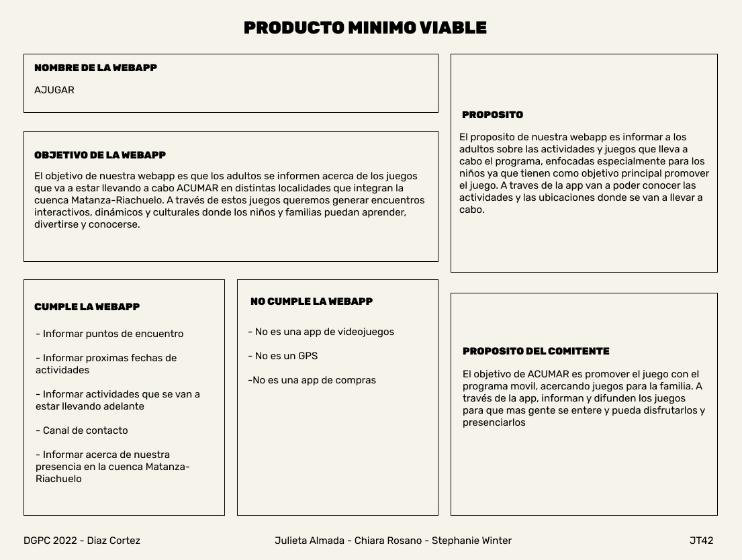Click the 'Canal de contacto' list item
The height and width of the screenshot is (560, 742).
(81, 430)
